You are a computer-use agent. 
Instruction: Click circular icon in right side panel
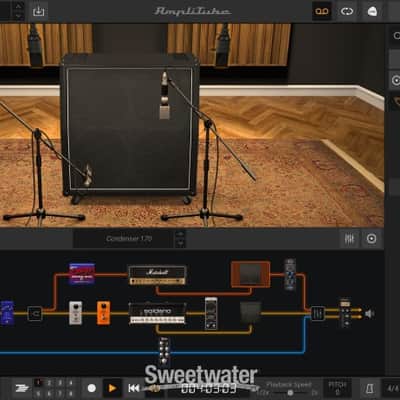tap(396, 80)
